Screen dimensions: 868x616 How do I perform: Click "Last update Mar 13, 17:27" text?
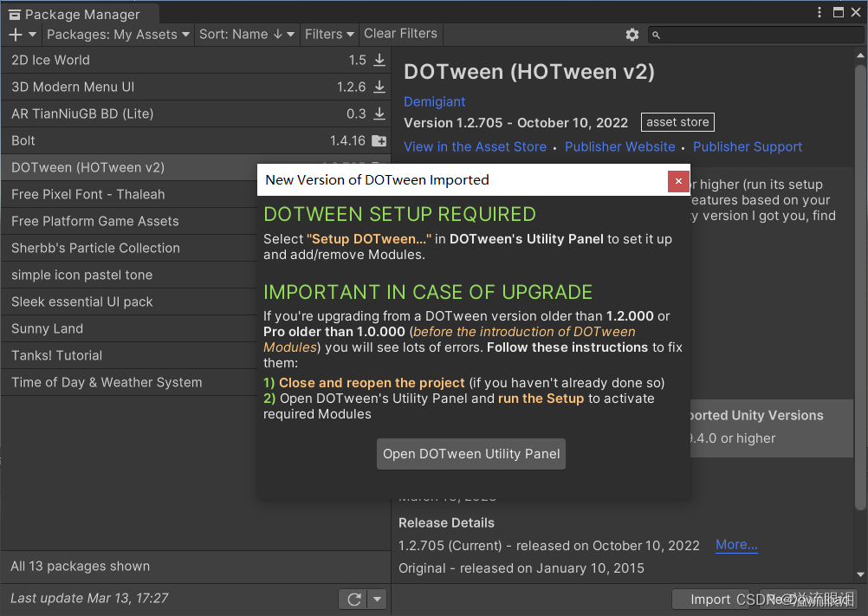click(x=89, y=599)
